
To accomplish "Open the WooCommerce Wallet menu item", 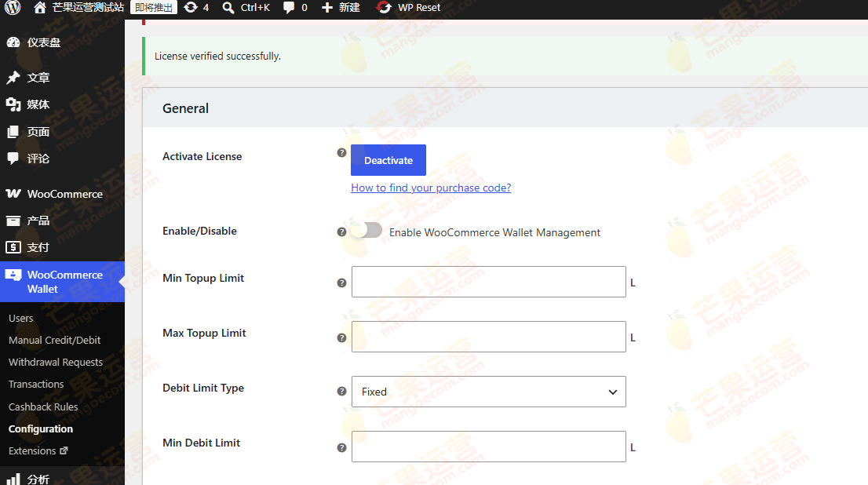I will click(x=62, y=282).
